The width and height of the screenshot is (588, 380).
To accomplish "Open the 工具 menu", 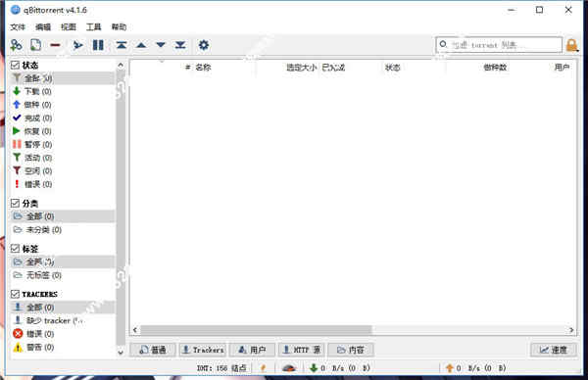I will [93, 27].
